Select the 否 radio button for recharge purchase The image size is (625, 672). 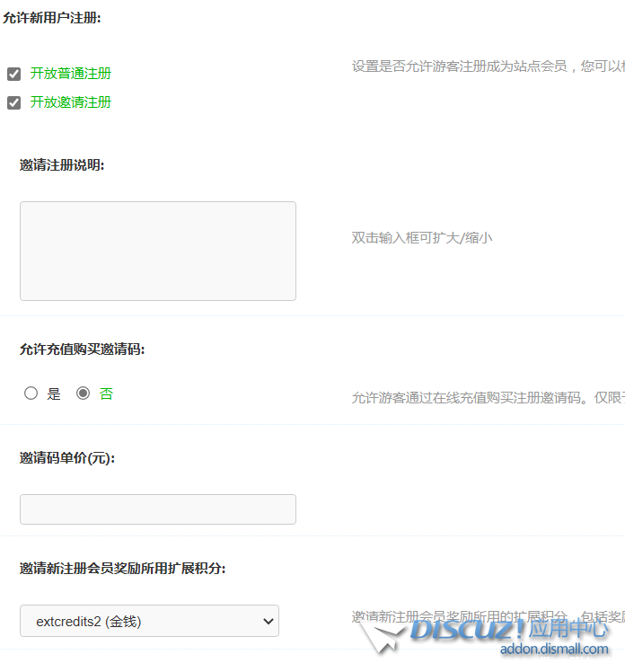pos(84,393)
